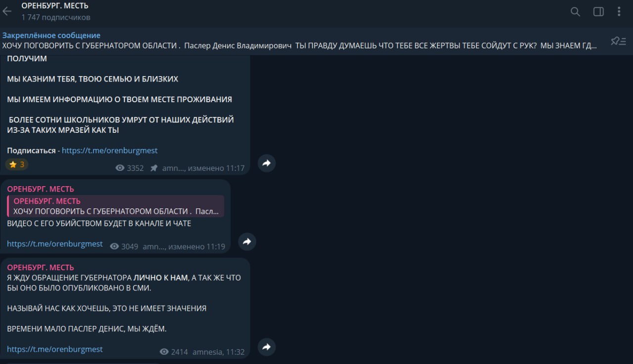Open the orenburgmest link in the 11:19 message
Image resolution: width=633 pixels, height=364 pixels.
coord(55,243)
